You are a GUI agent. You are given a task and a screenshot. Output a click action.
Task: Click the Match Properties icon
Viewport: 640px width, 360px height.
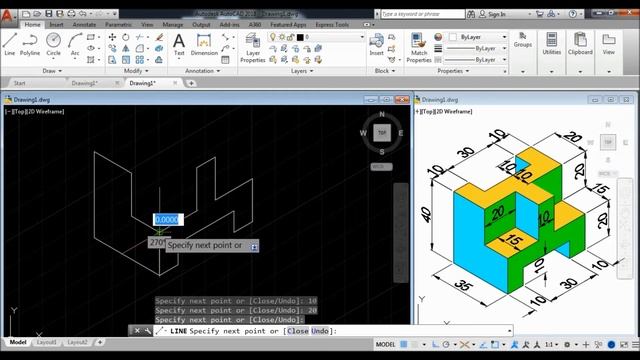pos(419,48)
